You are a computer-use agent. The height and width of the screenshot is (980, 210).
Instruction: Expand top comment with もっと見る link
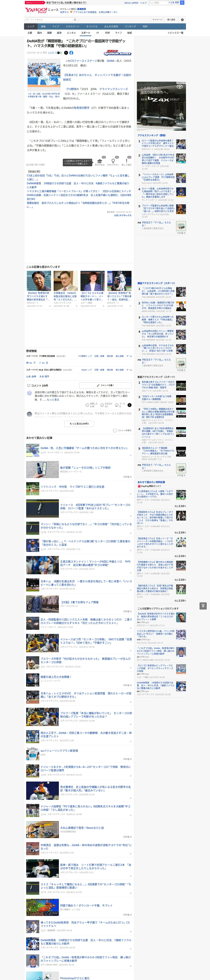pos(53,400)
